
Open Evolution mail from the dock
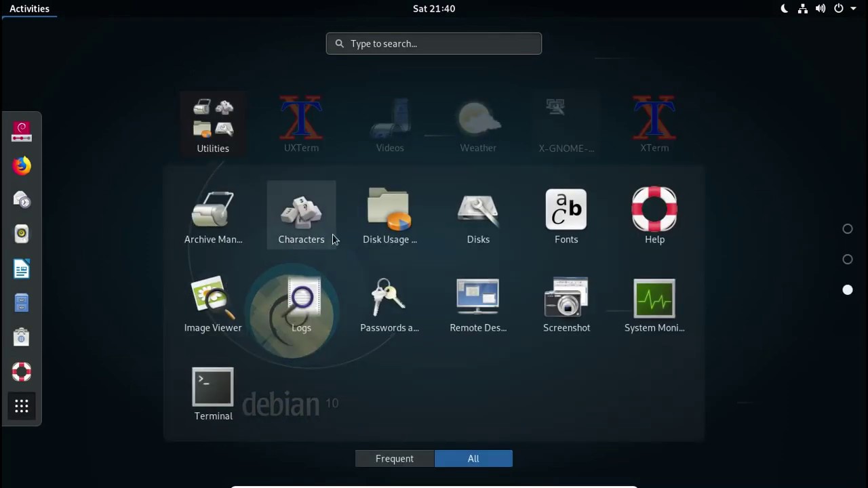coord(22,200)
